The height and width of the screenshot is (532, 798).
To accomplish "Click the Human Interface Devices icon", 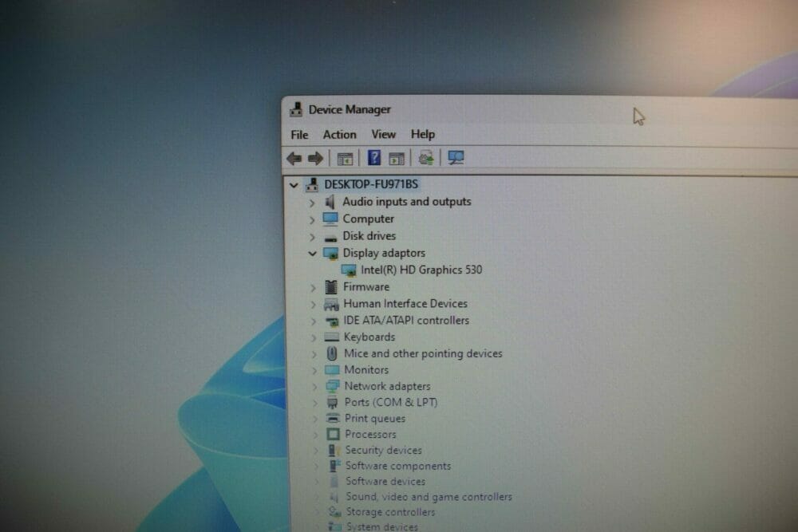I will 331,304.
